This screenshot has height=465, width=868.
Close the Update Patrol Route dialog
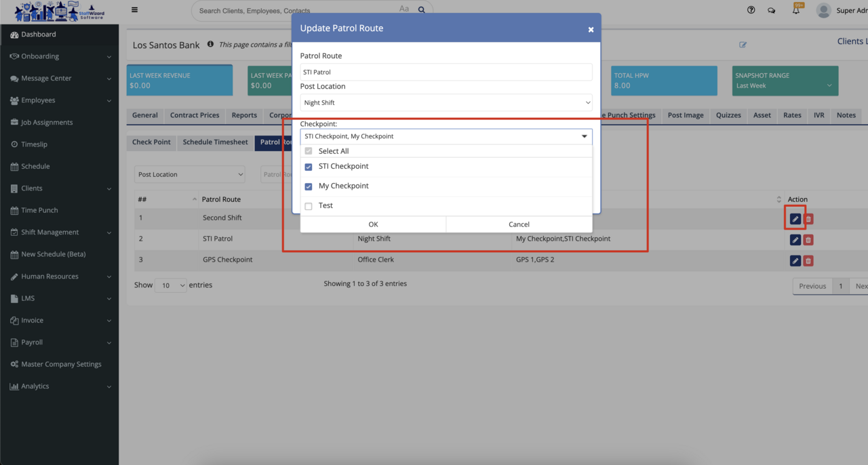591,29
